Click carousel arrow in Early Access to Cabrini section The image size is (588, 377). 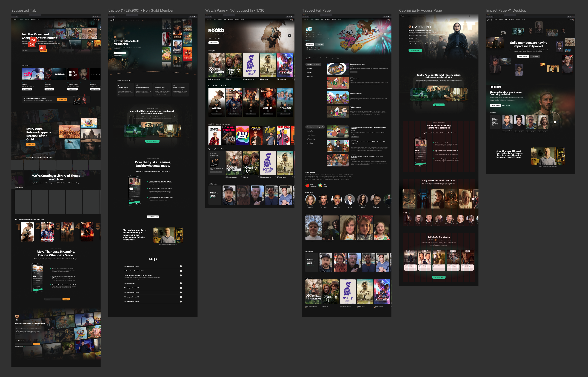(473, 199)
